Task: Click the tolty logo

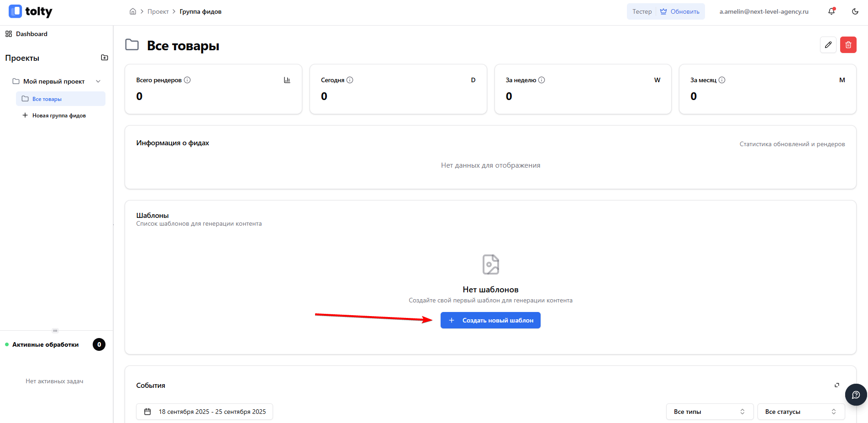Action: click(31, 11)
